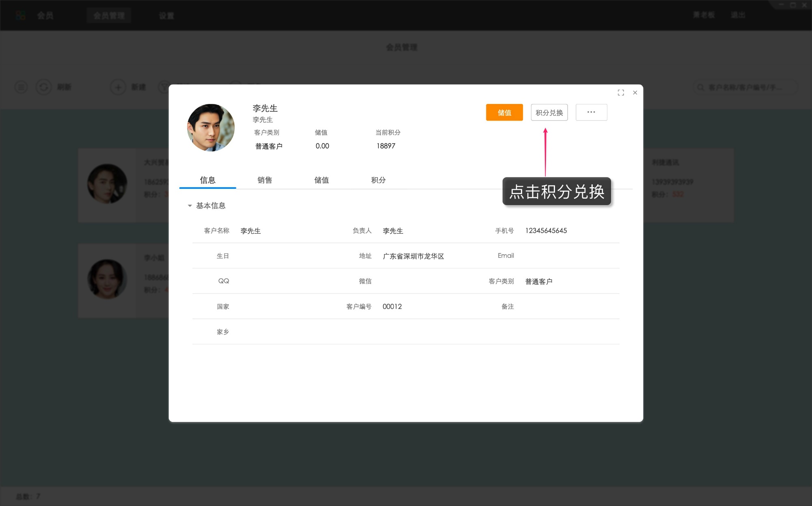Switch to the 积分 points tab
This screenshot has height=506, width=812.
(379, 180)
